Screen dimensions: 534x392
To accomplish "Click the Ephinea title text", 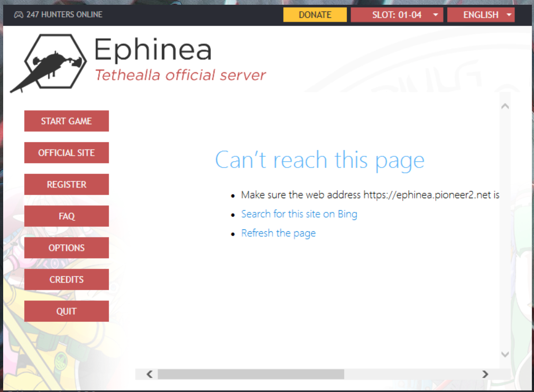I will (153, 49).
